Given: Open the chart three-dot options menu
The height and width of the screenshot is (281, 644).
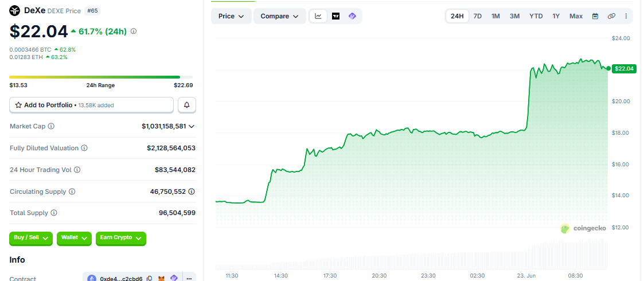Looking at the screenshot, I should coord(626,16).
